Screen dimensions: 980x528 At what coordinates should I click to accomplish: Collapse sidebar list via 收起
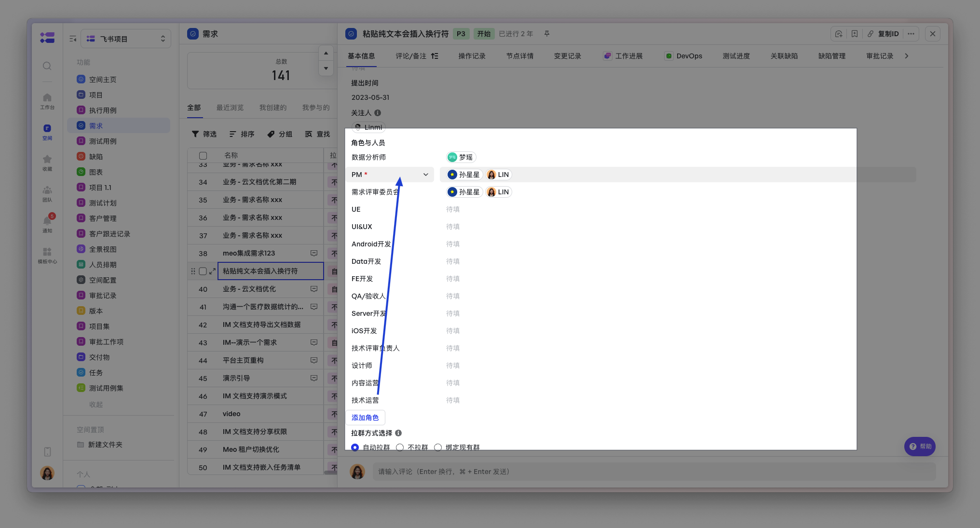[x=96, y=405]
